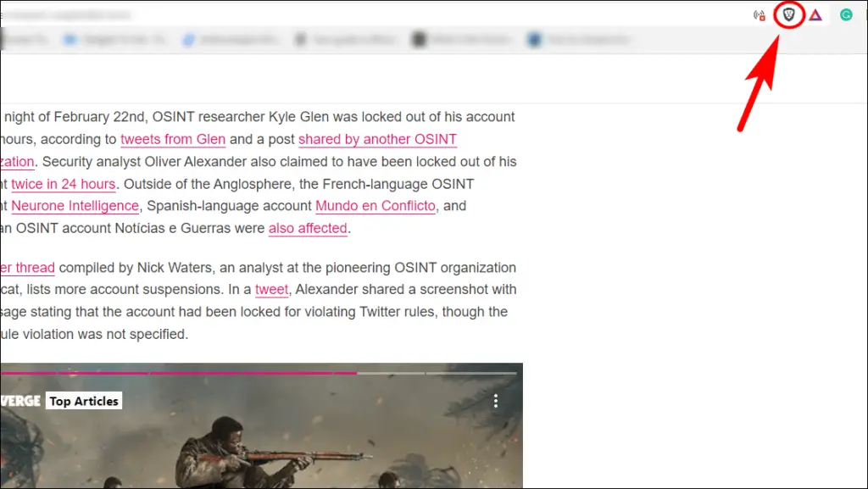This screenshot has height=489, width=868.
Task: Click the text 'February 22nd'
Action: pos(101,117)
